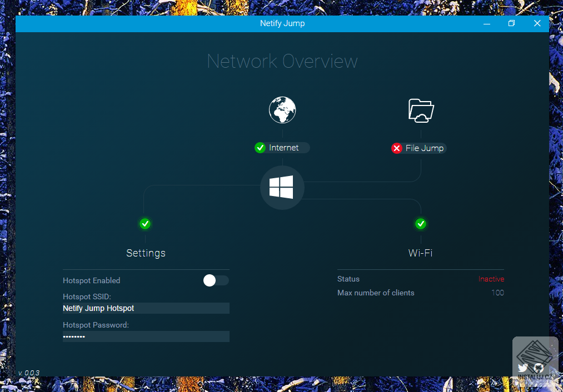This screenshot has width=563, height=392.
Task: Click the central Windows logo icon
Action: (282, 187)
